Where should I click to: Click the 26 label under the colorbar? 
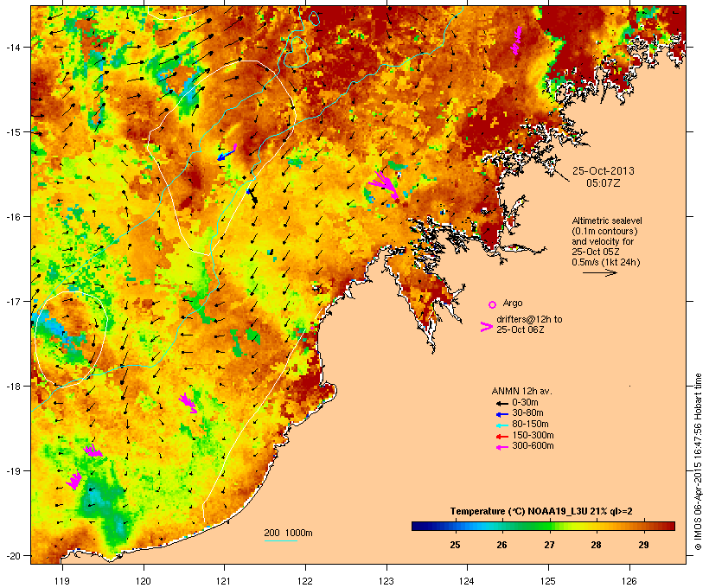tap(501, 545)
